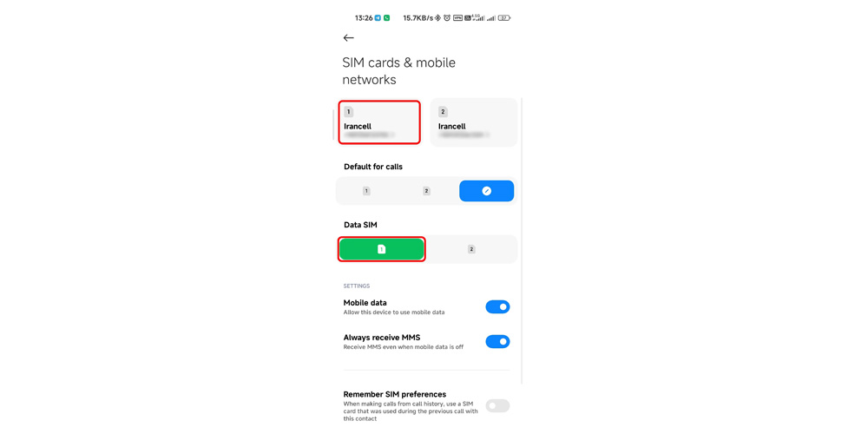
Task: Tap the VPN indicator in status bar
Action: (457, 17)
